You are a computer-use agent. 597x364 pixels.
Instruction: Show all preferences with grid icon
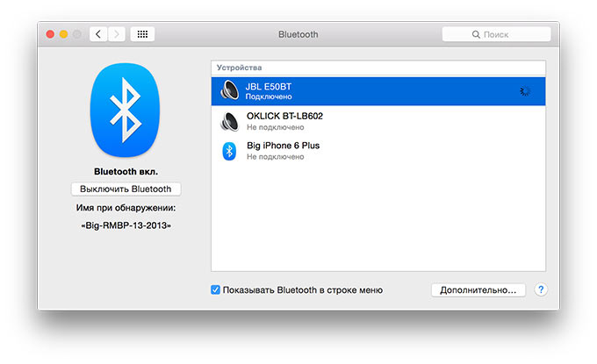(142, 34)
